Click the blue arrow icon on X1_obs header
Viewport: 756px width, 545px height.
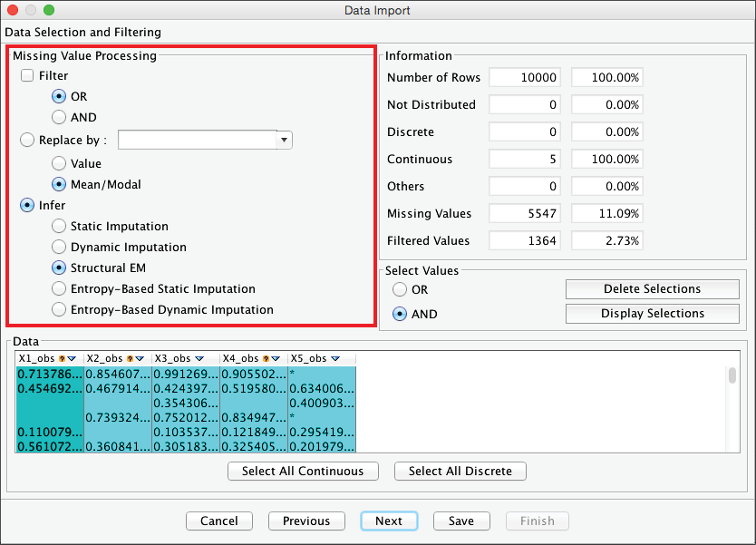coord(72,359)
